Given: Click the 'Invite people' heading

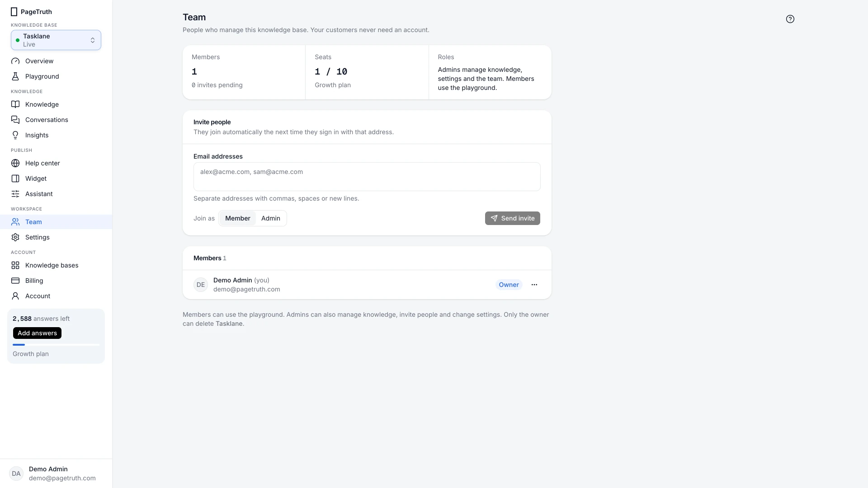Looking at the screenshot, I should point(212,122).
